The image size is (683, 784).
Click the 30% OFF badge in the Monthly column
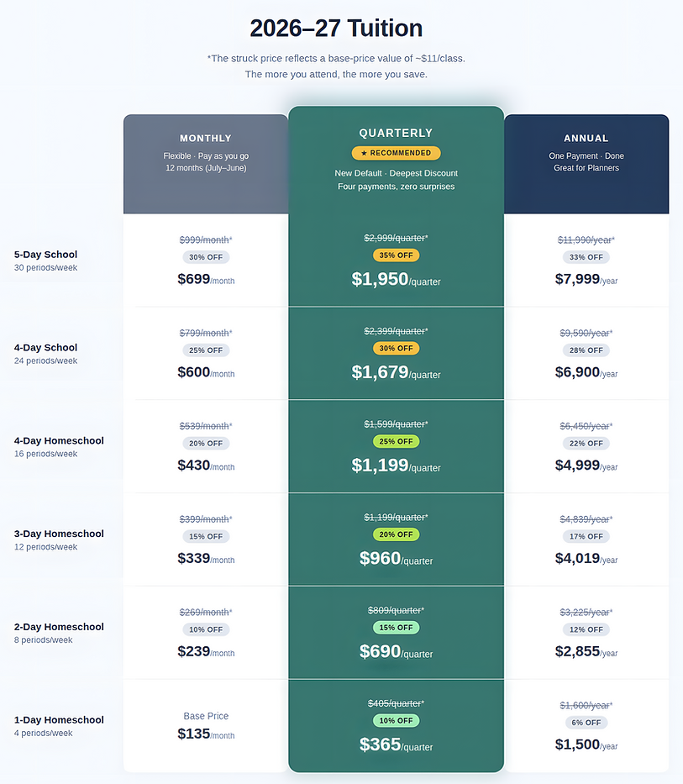point(206,256)
